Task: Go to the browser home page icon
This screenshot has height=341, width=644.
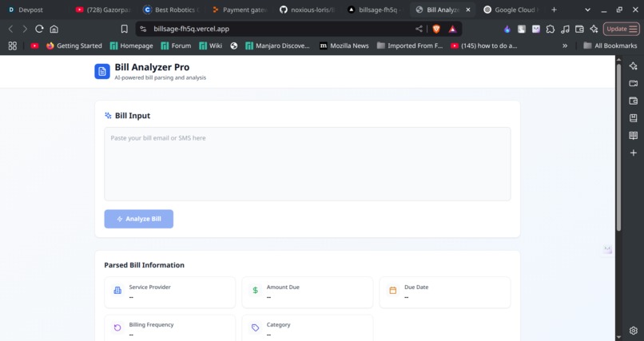Action: pos(54,29)
